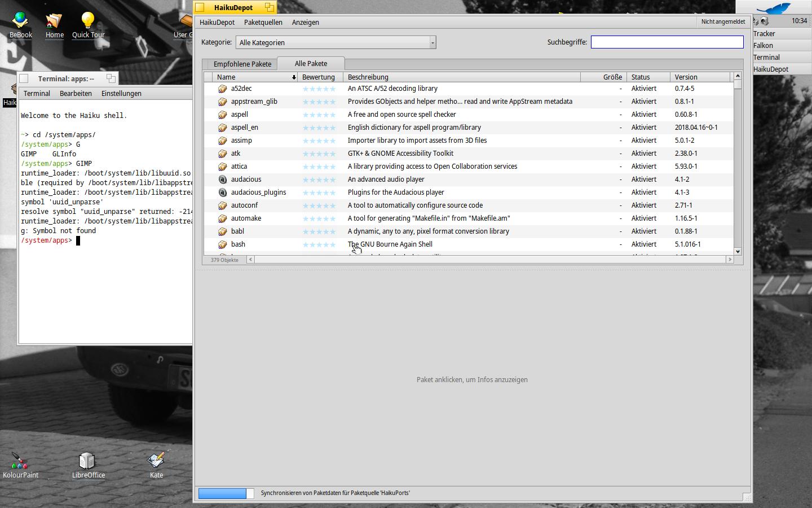Click the horizontal scrollbar right arrow
Image resolution: width=812 pixels, height=508 pixels.
[x=730, y=260]
